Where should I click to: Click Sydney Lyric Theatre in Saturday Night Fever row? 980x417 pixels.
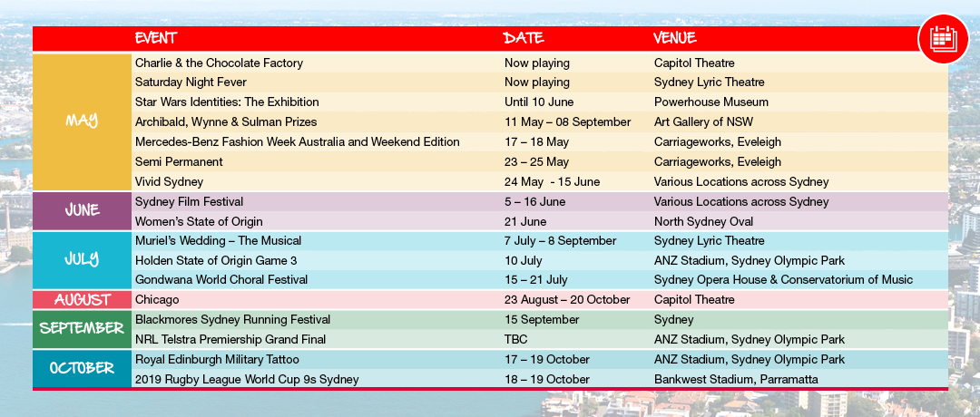pos(710,82)
